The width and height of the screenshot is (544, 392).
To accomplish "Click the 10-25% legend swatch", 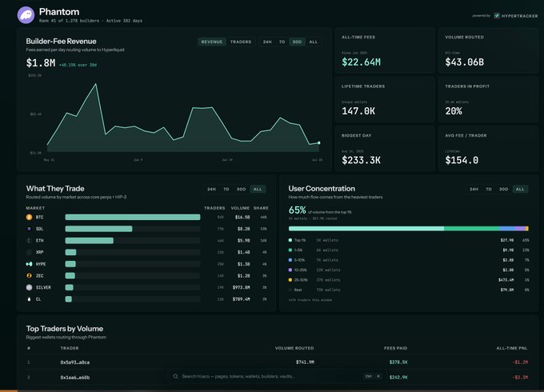I will pos(290,270).
